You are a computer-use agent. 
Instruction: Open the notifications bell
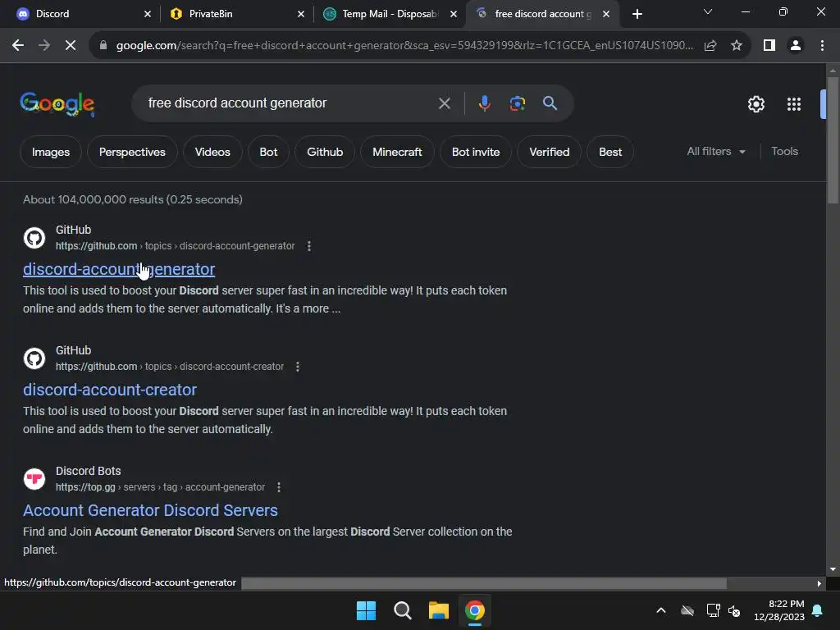(x=818, y=610)
